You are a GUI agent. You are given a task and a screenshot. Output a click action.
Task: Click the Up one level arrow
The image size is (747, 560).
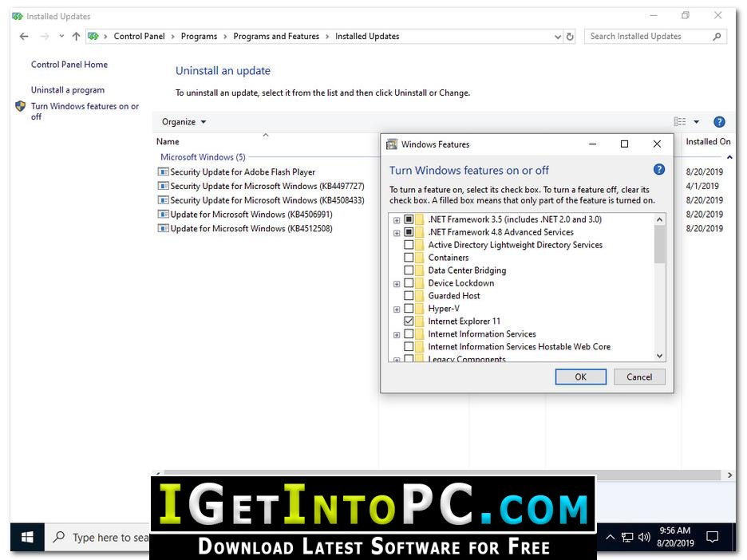[x=76, y=36]
